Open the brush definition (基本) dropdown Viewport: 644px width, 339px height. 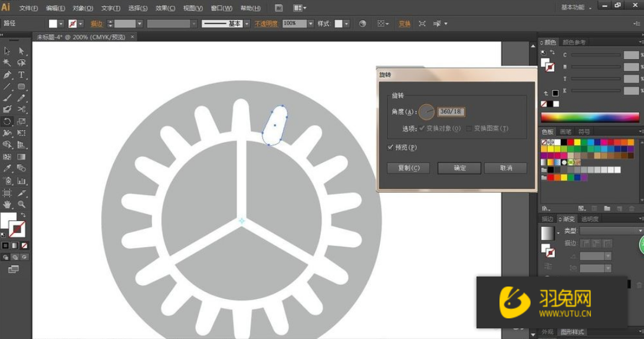pos(247,24)
